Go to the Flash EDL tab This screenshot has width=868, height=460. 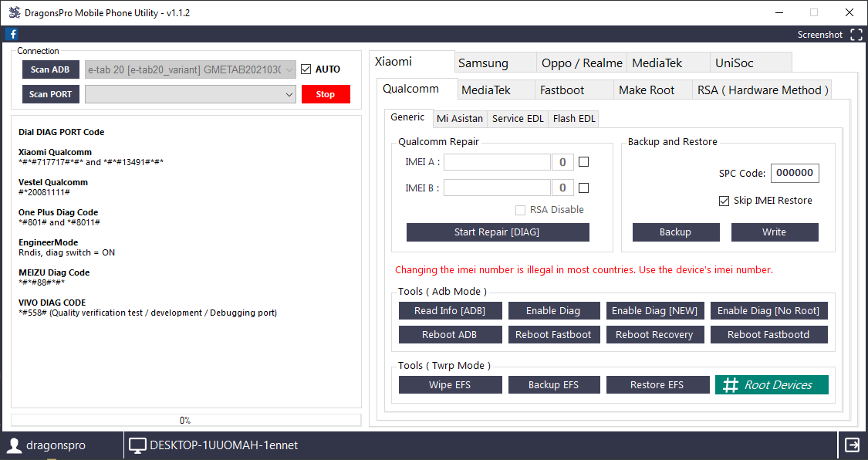point(574,118)
